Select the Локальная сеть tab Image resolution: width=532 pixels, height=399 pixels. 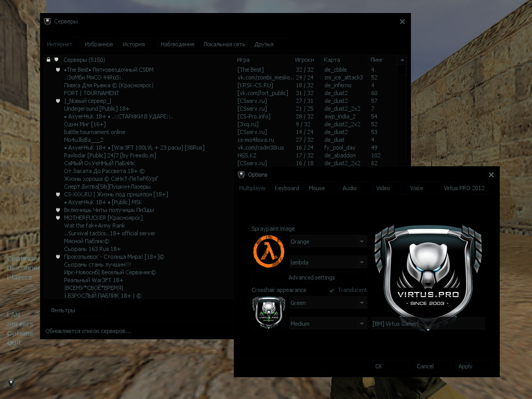[224, 45]
